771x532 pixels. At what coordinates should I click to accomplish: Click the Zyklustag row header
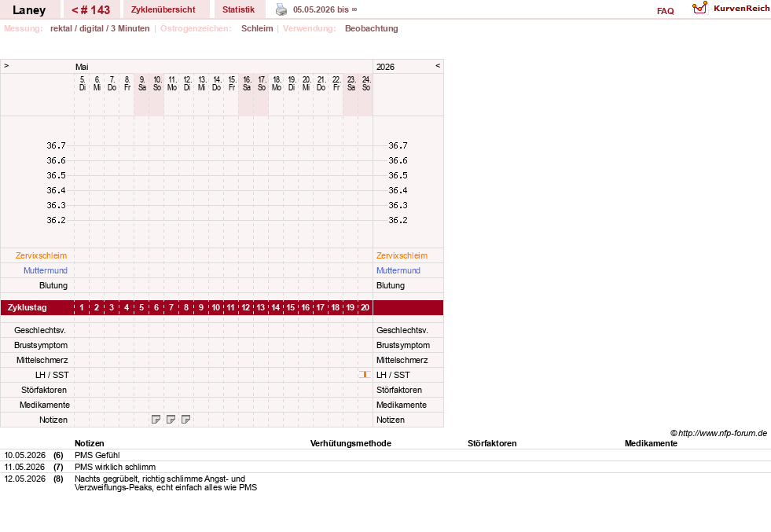28,308
